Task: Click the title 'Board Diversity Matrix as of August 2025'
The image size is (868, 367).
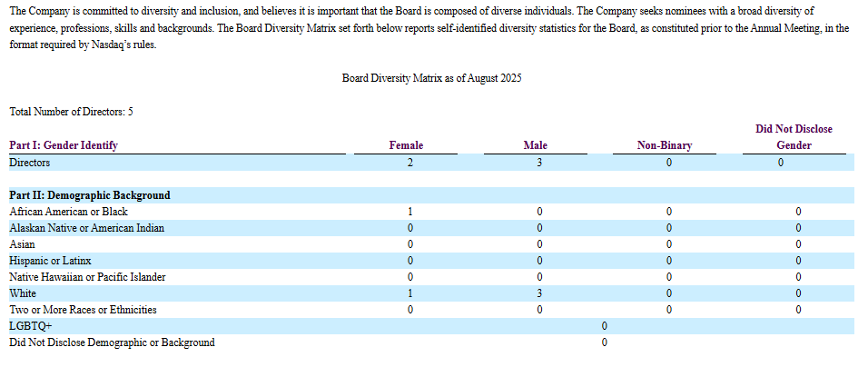Action: (x=432, y=78)
